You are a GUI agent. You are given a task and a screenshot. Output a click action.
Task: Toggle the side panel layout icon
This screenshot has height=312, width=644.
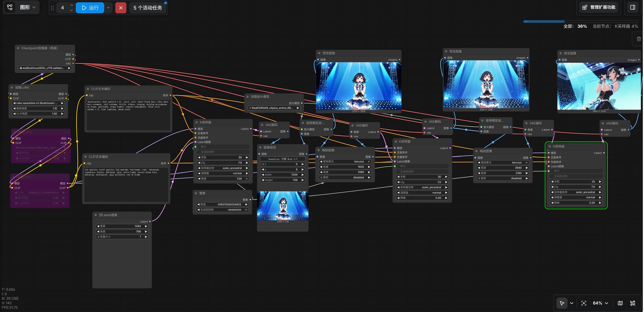tap(633, 7)
